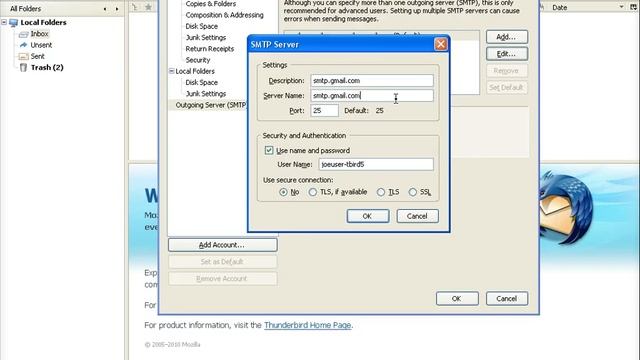Click Add Account... button
Image resolution: width=640 pixels, height=360 pixels.
click(222, 245)
